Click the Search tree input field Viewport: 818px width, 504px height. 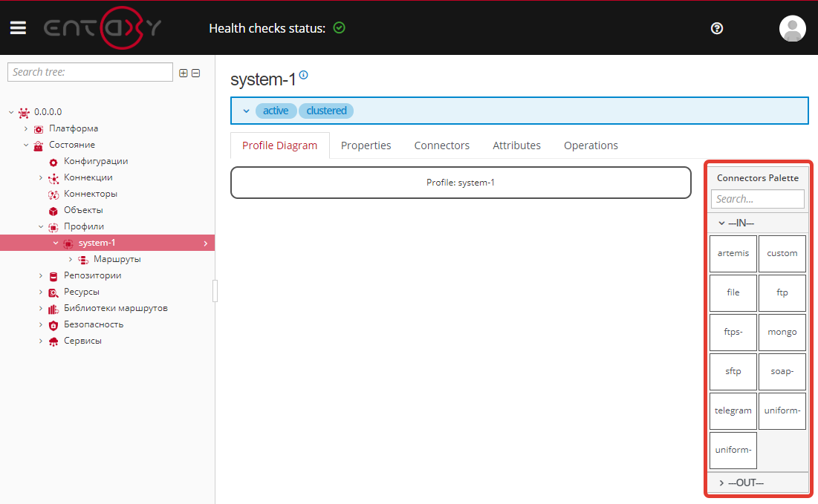pyautogui.click(x=90, y=72)
